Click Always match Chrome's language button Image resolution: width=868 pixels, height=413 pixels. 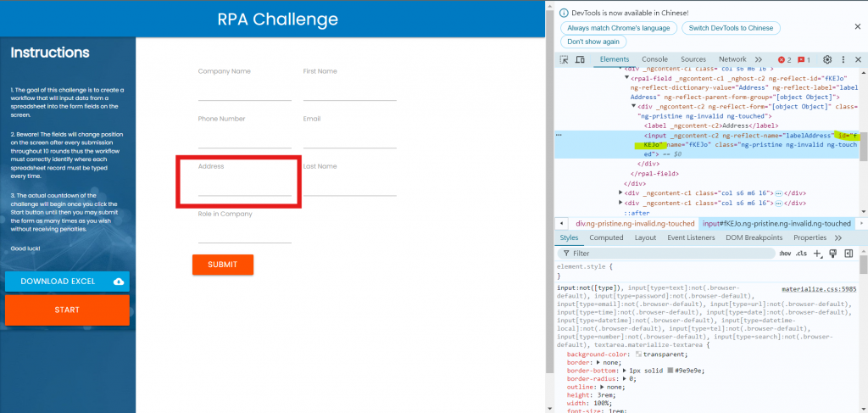click(x=618, y=28)
